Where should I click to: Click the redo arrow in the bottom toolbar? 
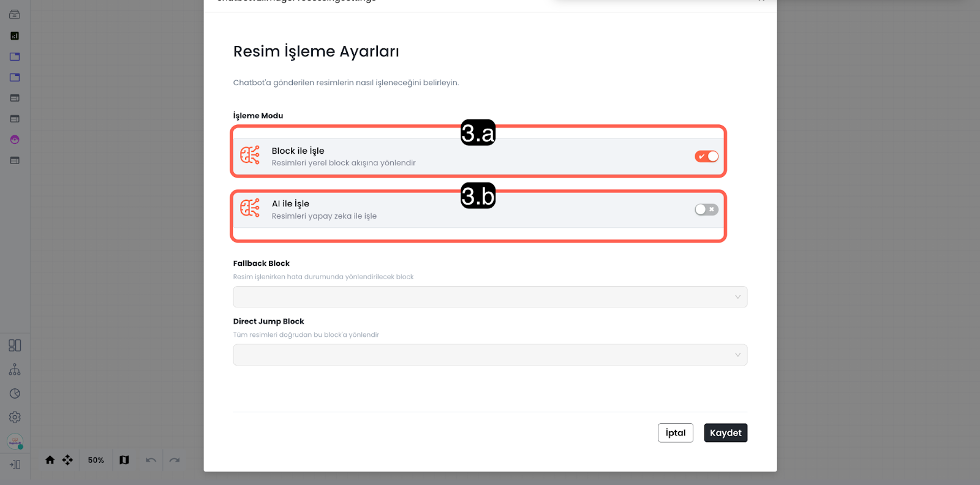[175, 460]
